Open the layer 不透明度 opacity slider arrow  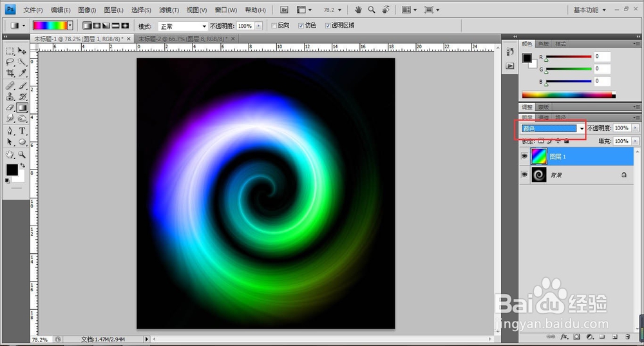point(636,128)
